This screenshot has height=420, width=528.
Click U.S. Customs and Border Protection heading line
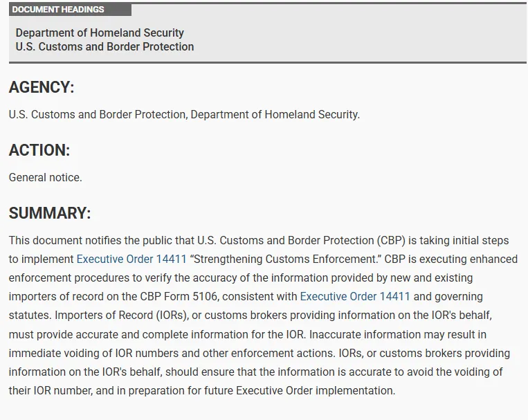[104, 46]
